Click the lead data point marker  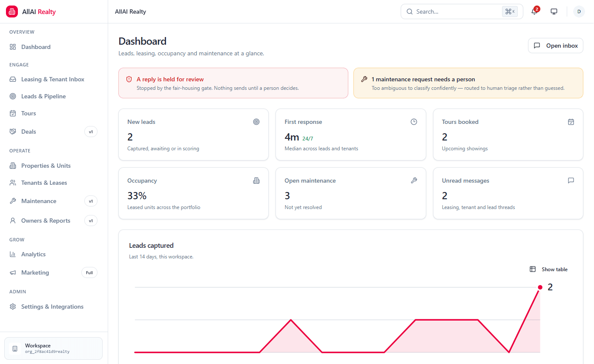[x=540, y=287]
